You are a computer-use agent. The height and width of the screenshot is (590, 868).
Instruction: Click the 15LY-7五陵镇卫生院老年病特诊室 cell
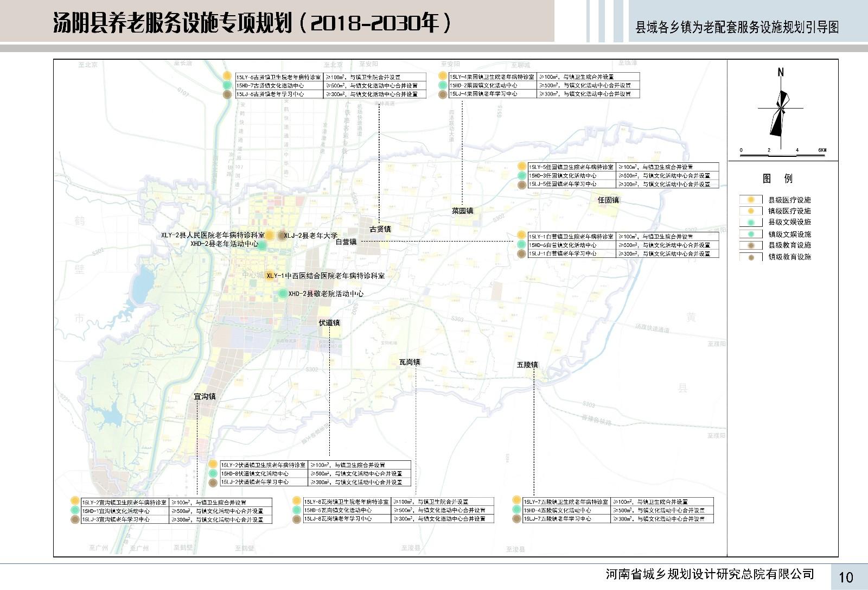567,502
